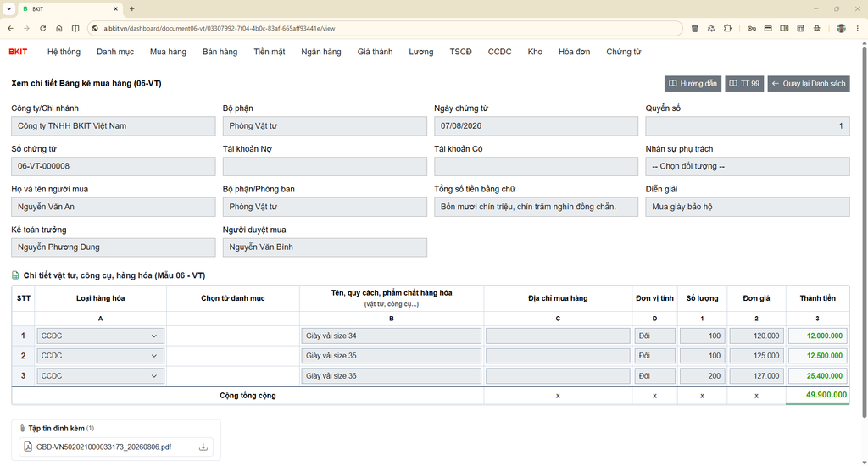Click the Quyển số field
868x466 pixels.
(x=748, y=125)
